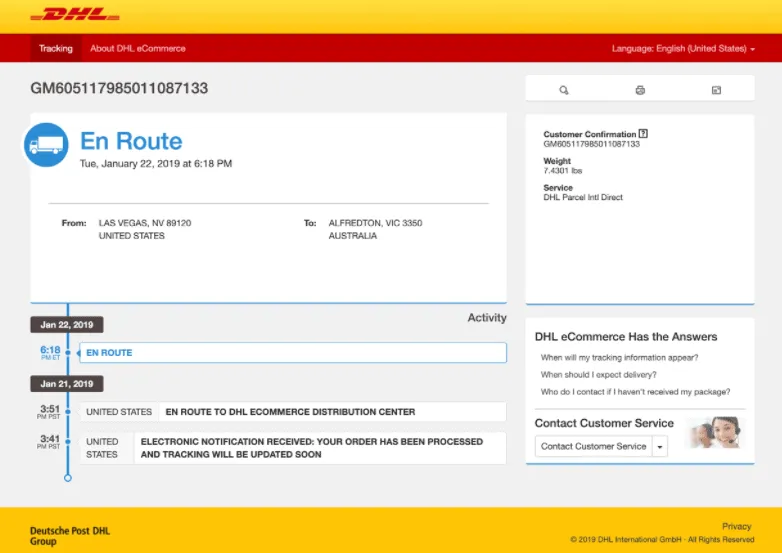Click service 'DHL Parcel Intl Direct'

[x=583, y=197]
